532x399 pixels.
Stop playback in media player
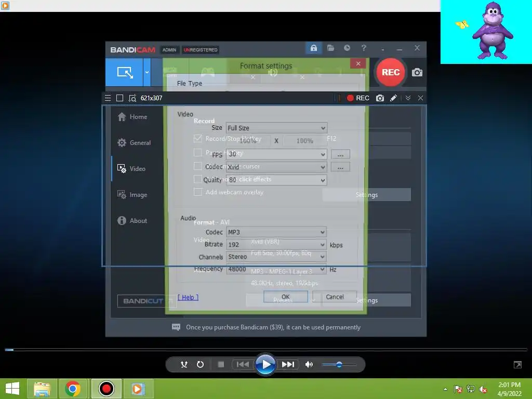[x=221, y=364]
